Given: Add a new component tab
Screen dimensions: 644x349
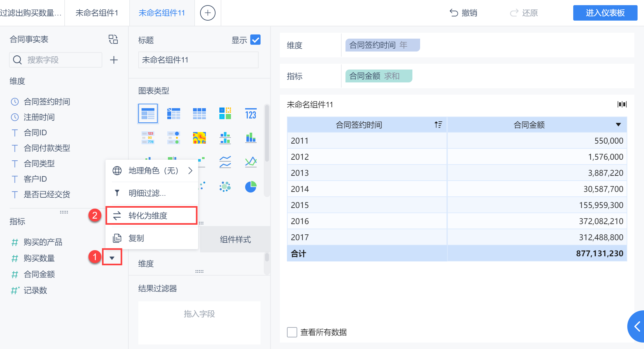Looking at the screenshot, I should 207,13.
